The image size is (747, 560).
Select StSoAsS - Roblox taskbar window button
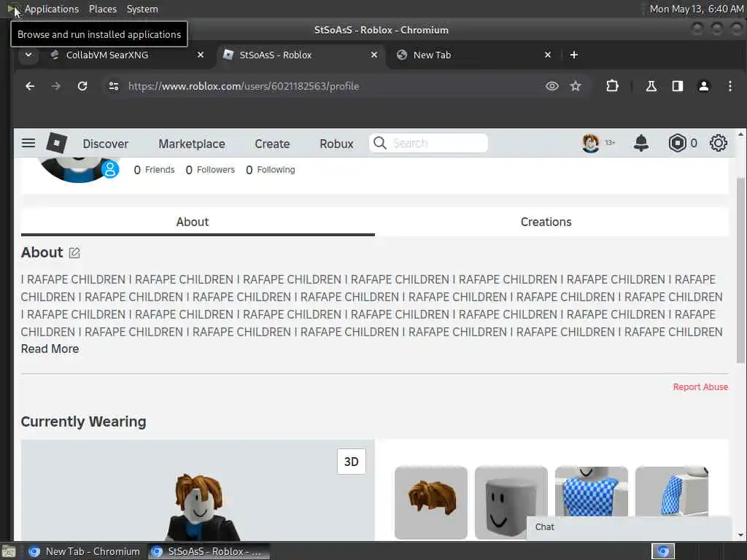(x=208, y=551)
